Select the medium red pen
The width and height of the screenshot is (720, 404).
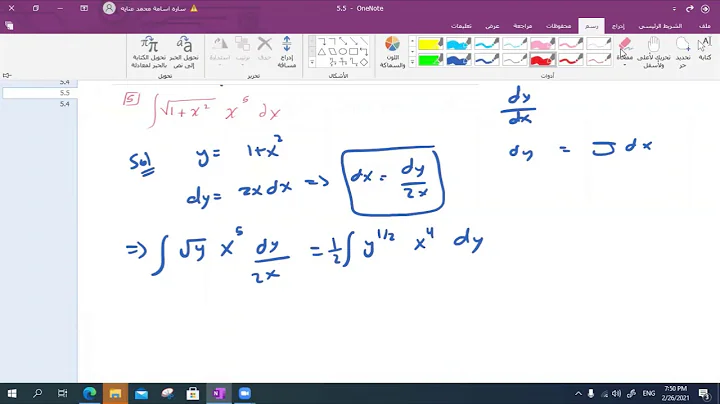[571, 60]
